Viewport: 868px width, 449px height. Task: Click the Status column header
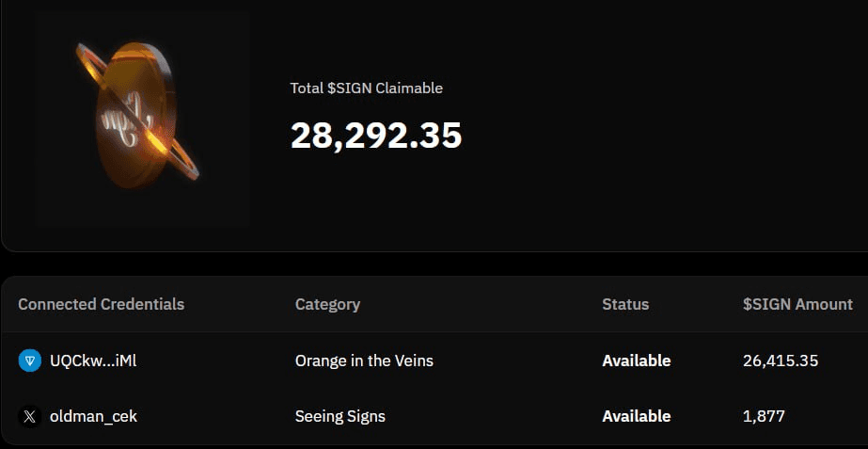625,304
